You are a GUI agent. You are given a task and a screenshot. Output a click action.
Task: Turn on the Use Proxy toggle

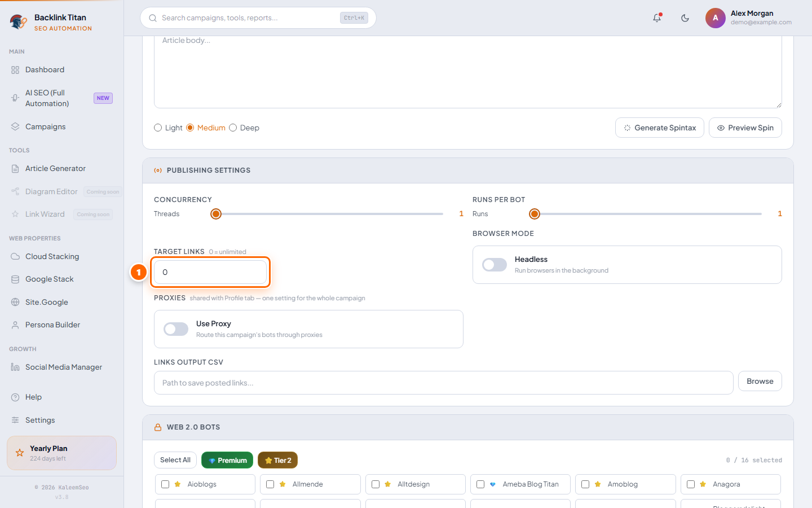pos(176,329)
